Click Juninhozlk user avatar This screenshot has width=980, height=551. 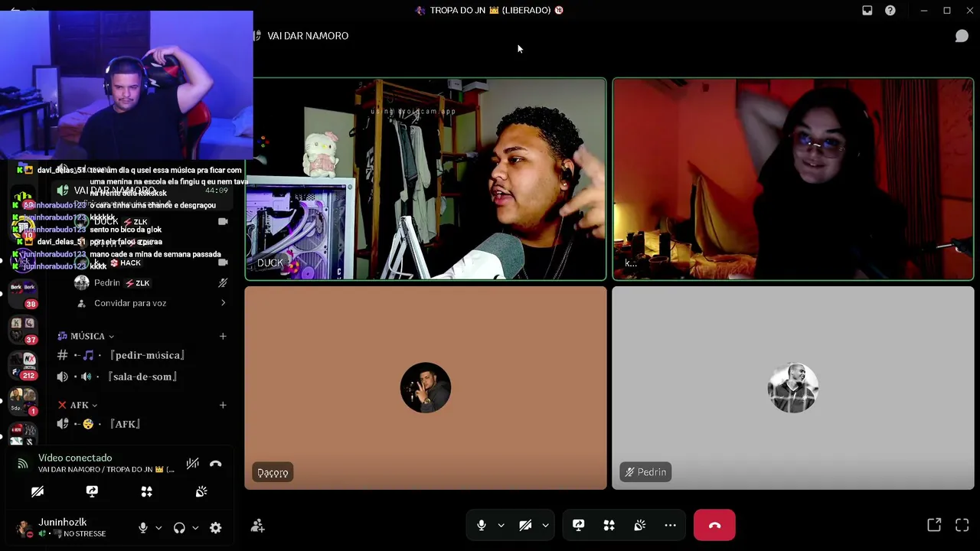click(24, 527)
